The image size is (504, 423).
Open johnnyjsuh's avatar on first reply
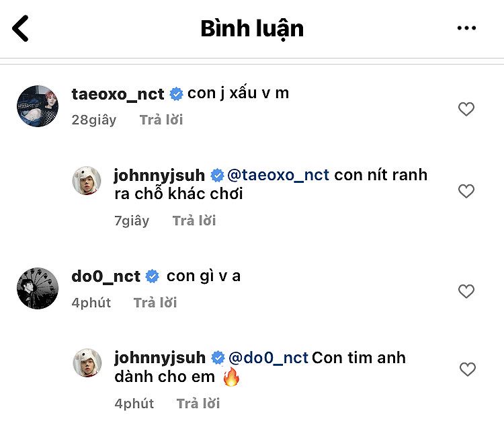coord(87,180)
